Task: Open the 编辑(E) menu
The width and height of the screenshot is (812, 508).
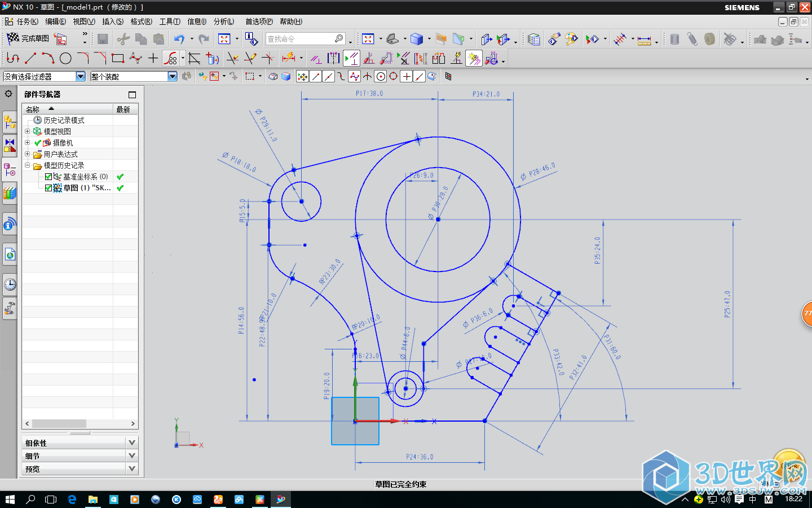Action: coord(55,21)
